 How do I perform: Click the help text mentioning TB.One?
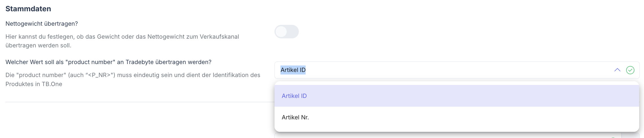tap(133, 80)
